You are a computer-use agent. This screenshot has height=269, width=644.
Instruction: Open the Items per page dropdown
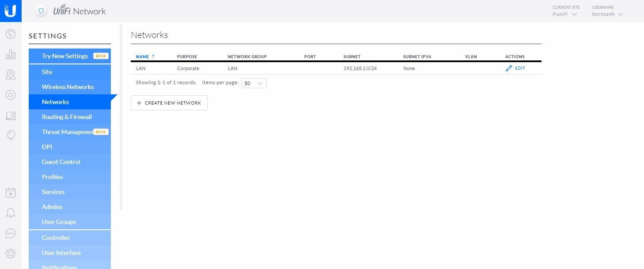pos(254,83)
